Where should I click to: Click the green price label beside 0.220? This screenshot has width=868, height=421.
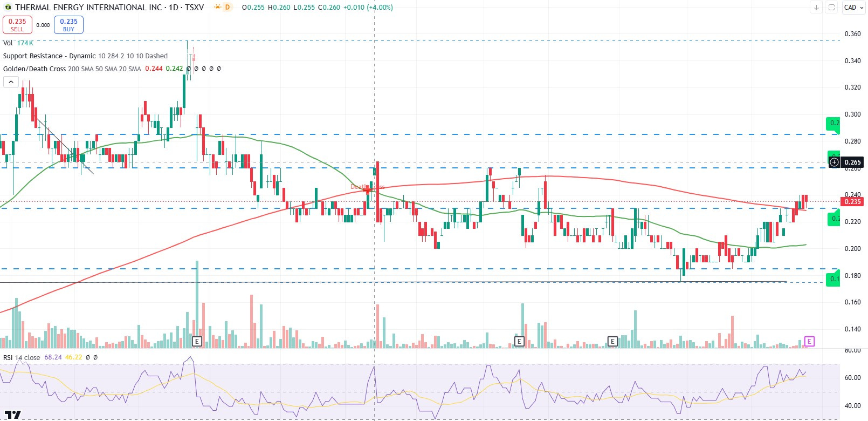[834, 219]
